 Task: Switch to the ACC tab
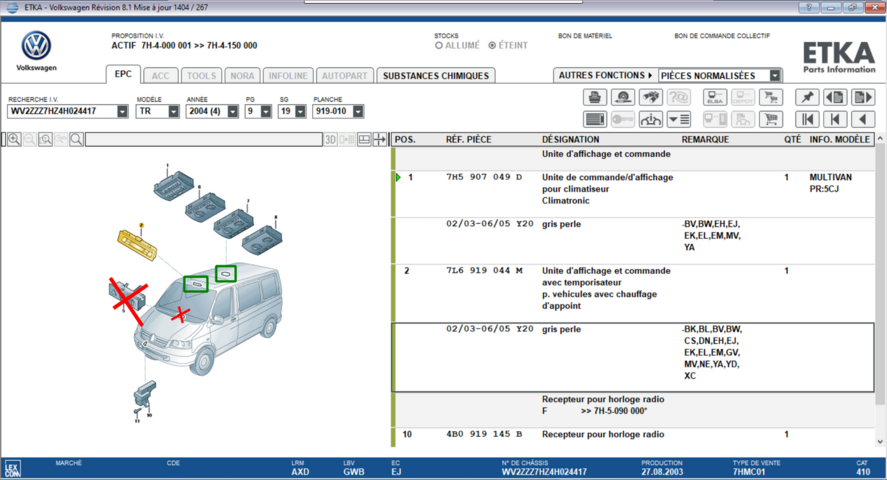pos(161,76)
